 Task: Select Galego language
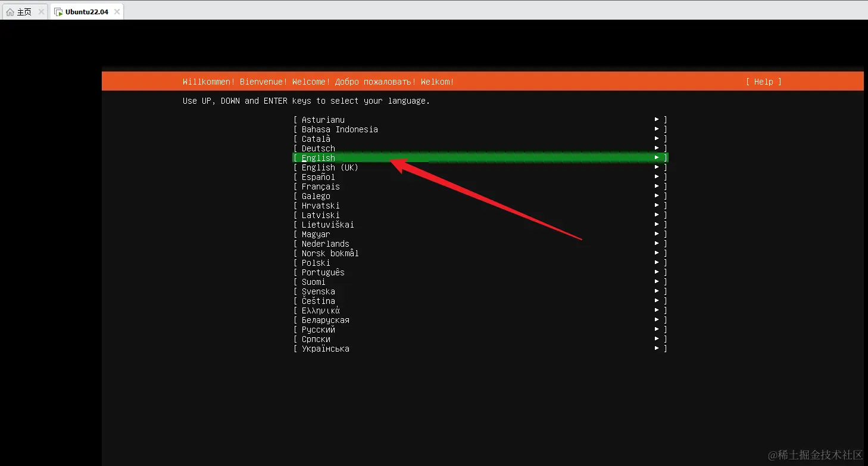[x=480, y=196]
